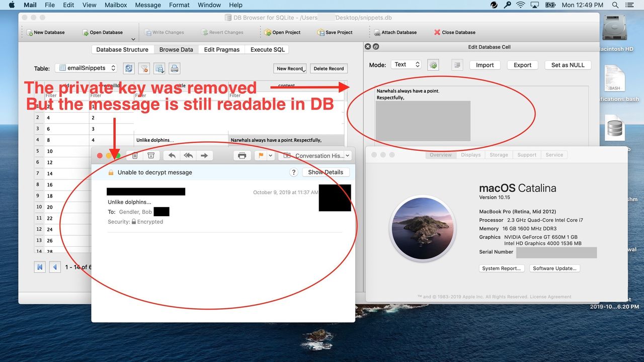Click Import in Edit Database Cell
The width and height of the screenshot is (644, 362).
[x=485, y=65]
